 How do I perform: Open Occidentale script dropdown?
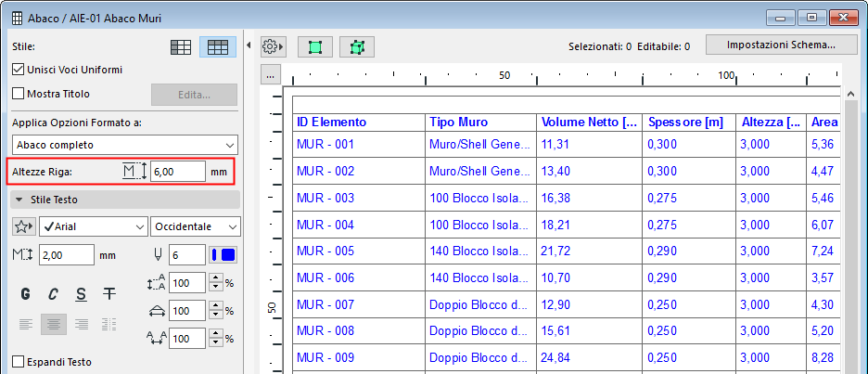[x=196, y=226]
